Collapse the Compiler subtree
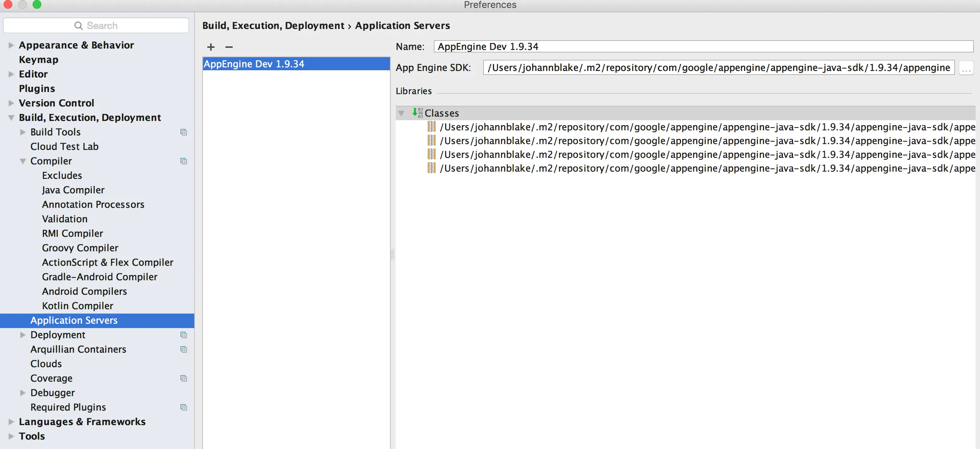 [x=23, y=161]
